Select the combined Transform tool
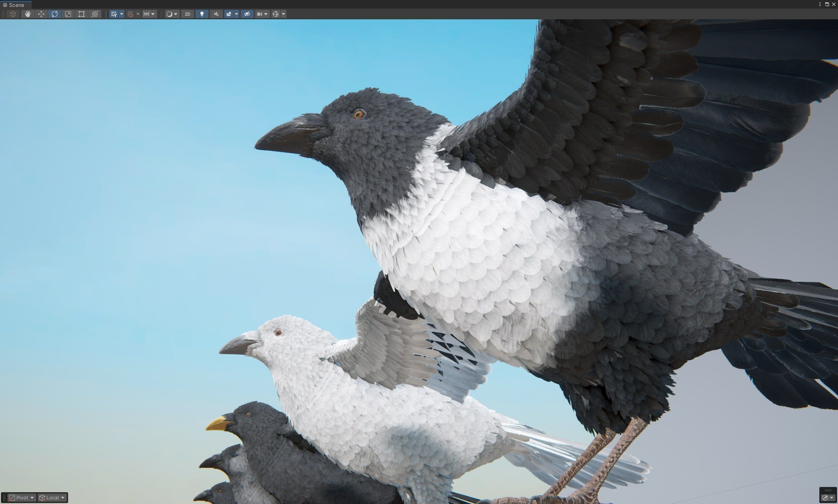 click(x=95, y=14)
